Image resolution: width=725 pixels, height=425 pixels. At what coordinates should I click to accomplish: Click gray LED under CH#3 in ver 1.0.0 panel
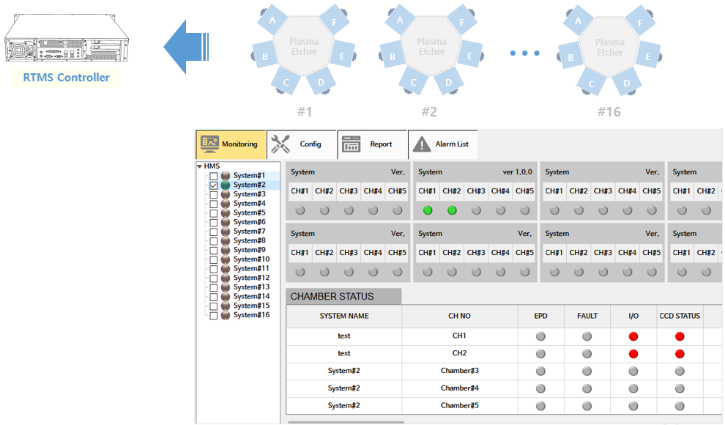pyautogui.click(x=476, y=210)
